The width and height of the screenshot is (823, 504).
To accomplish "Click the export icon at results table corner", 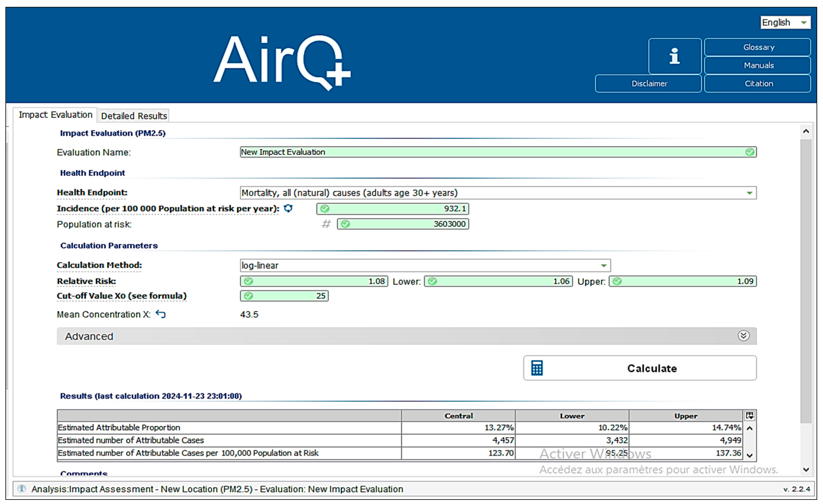I will (750, 416).
